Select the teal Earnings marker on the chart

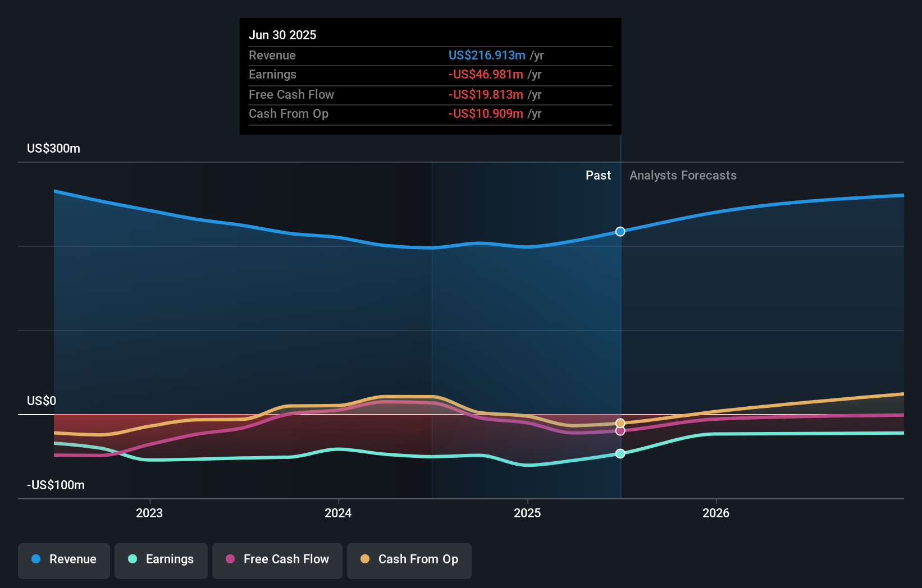(x=620, y=454)
